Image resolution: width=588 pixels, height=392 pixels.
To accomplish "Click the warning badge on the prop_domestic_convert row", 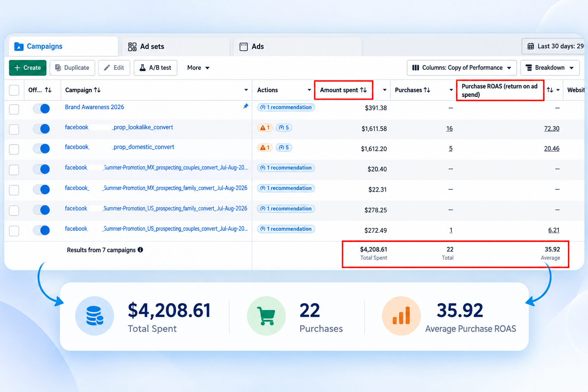I will (265, 147).
